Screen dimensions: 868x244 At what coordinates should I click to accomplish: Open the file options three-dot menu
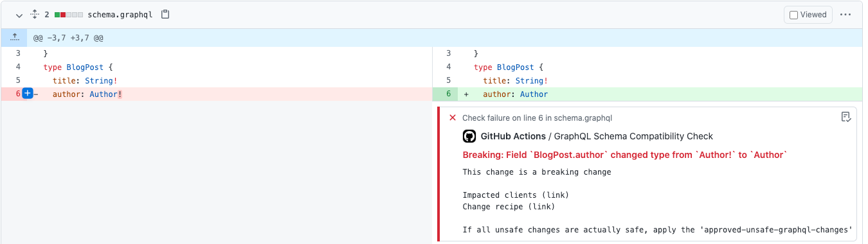[x=845, y=15]
